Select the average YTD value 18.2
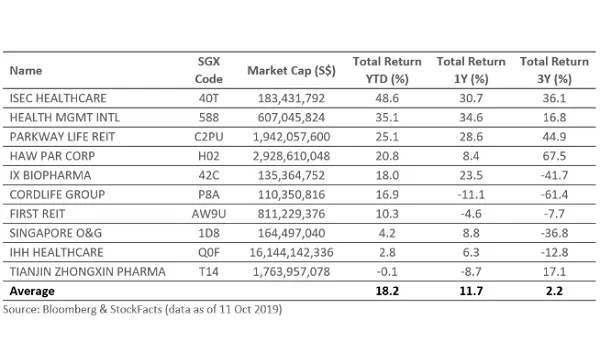 tap(387, 291)
